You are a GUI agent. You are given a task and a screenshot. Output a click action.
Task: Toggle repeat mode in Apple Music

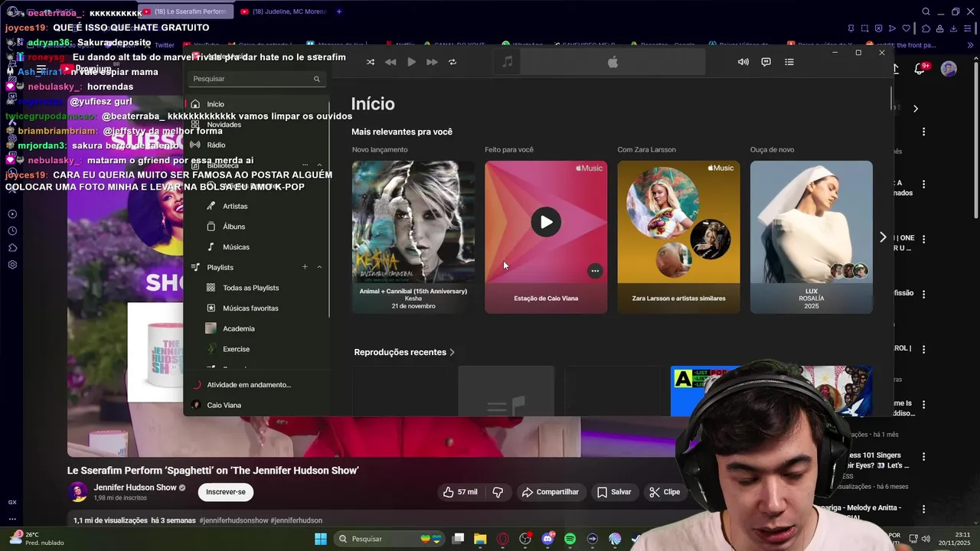coord(452,62)
